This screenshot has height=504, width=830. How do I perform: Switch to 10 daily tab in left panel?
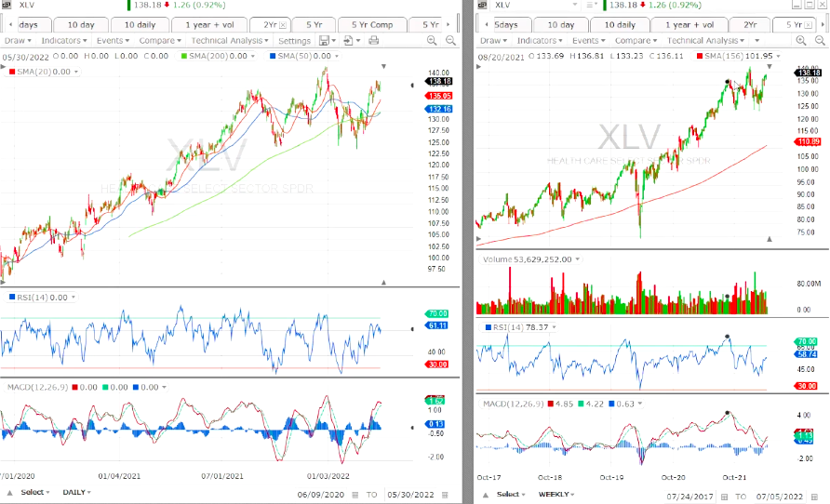tap(140, 25)
